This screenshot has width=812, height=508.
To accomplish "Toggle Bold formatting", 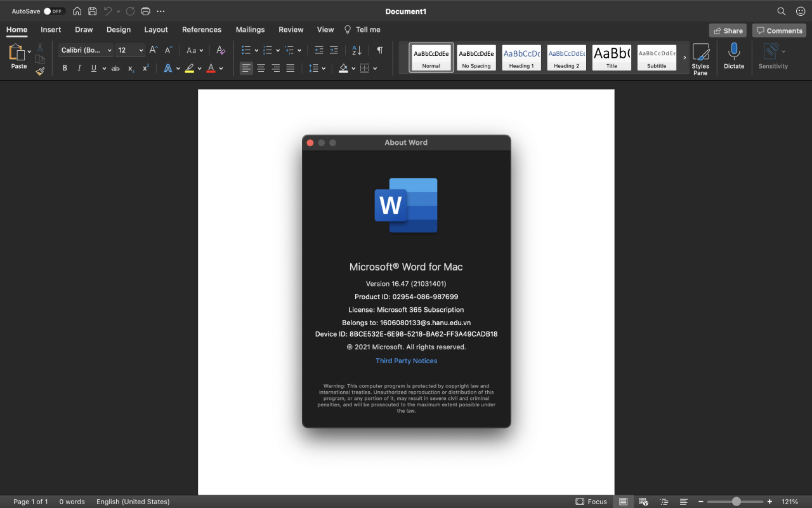I will pos(65,68).
